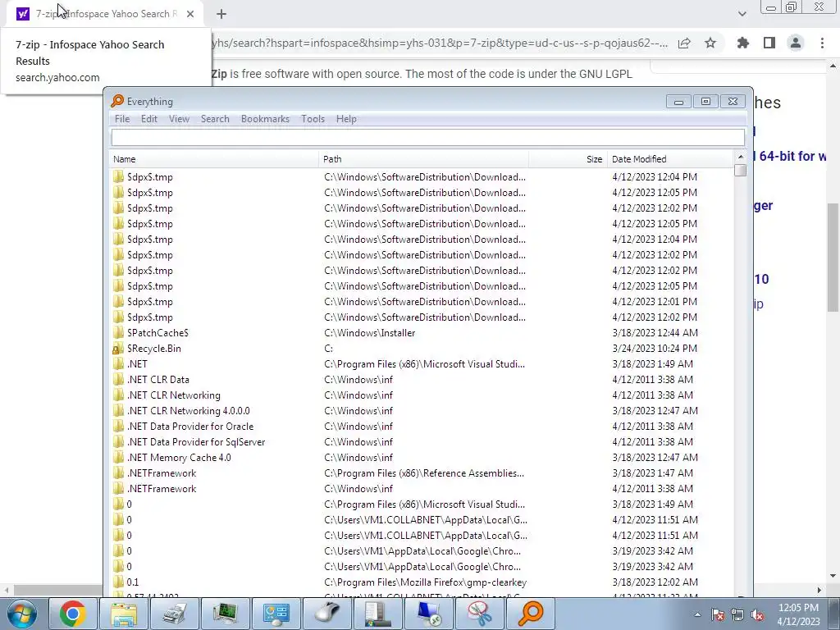Open the Snipping Tool taskbar icon
This screenshot has width=840, height=630.
(479, 614)
